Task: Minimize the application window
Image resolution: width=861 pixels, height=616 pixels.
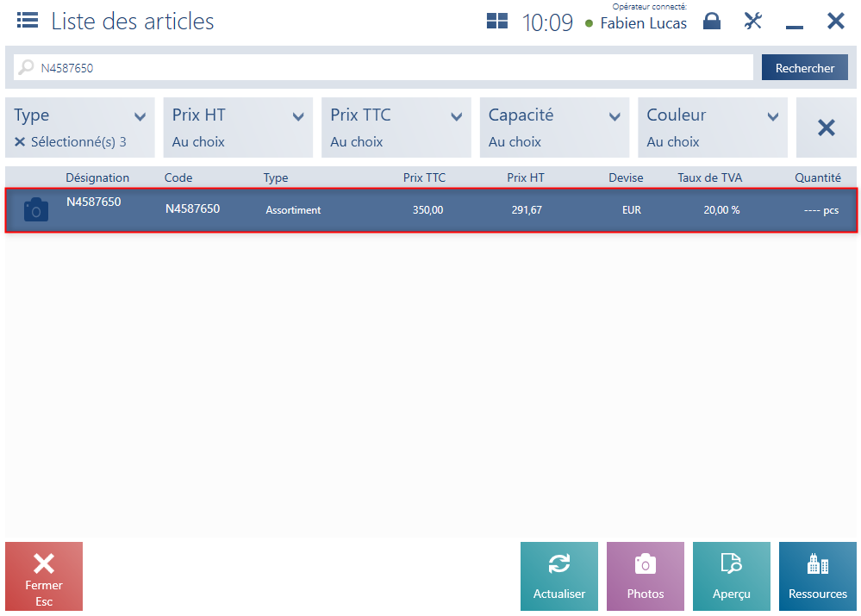Action: pyautogui.click(x=794, y=27)
